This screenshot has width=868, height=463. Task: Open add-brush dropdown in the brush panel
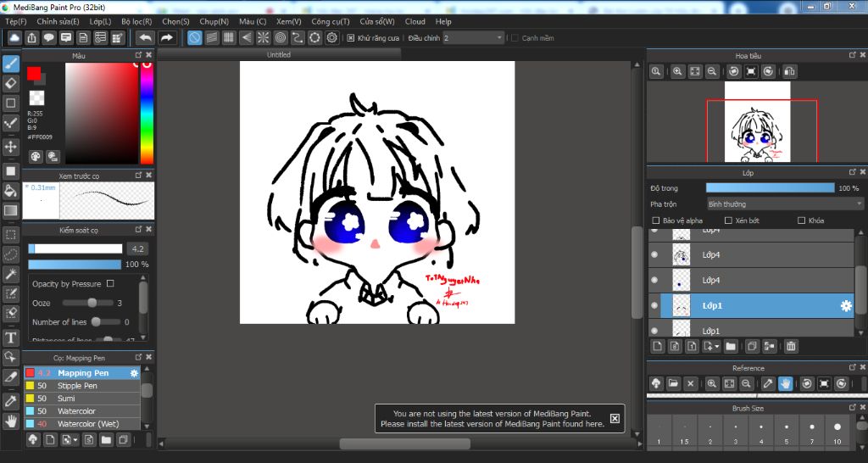70,440
